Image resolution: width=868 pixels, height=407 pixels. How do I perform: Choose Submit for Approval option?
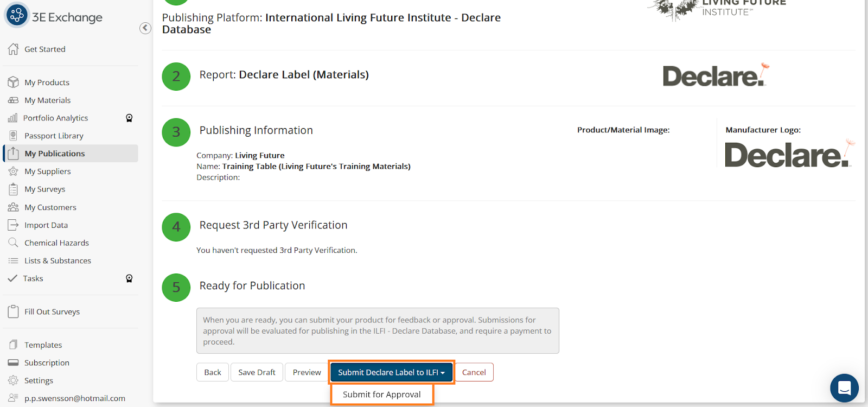coord(382,395)
